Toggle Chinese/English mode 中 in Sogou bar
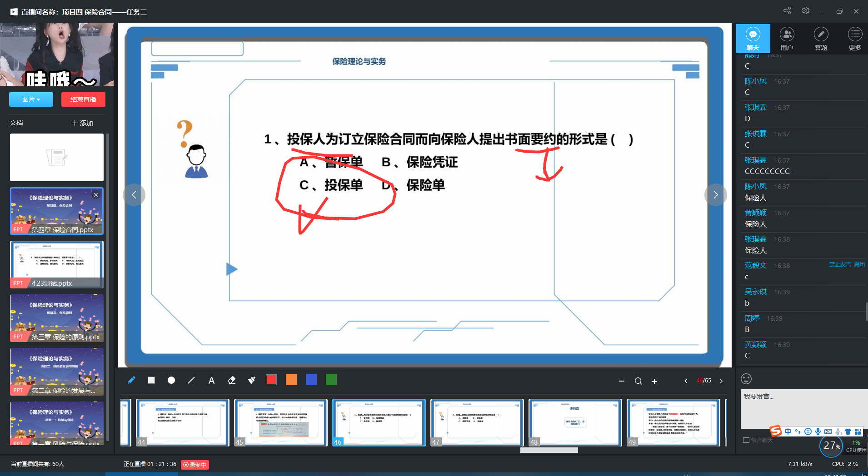868x476 pixels. point(788,431)
